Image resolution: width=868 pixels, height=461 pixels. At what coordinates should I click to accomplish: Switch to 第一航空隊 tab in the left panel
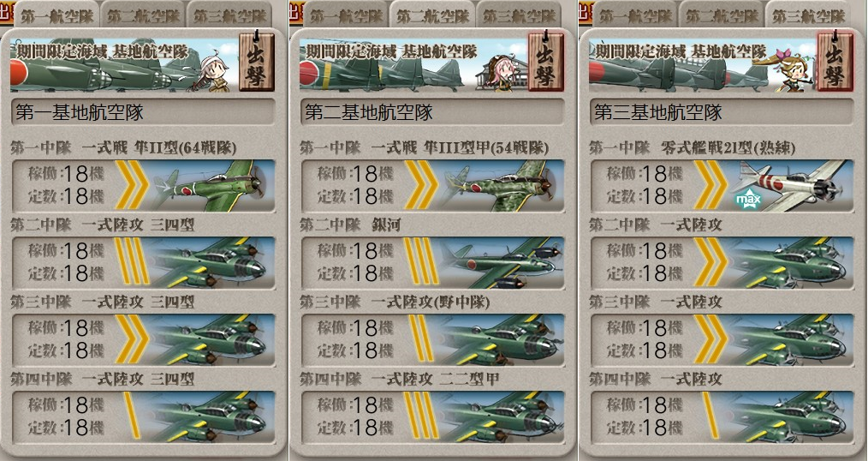[x=57, y=15]
